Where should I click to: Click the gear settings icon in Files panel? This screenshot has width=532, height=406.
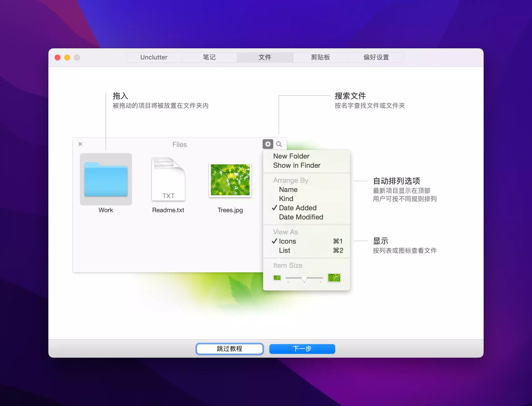coord(268,144)
